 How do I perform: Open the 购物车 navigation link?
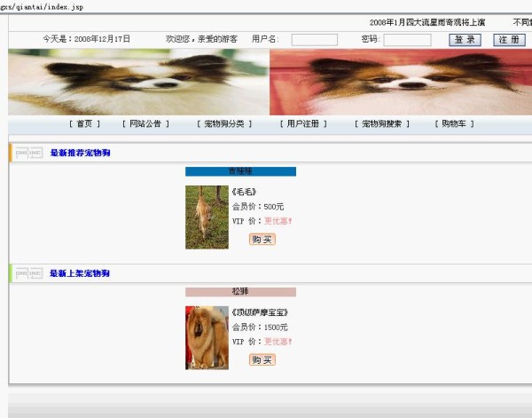coord(454,123)
